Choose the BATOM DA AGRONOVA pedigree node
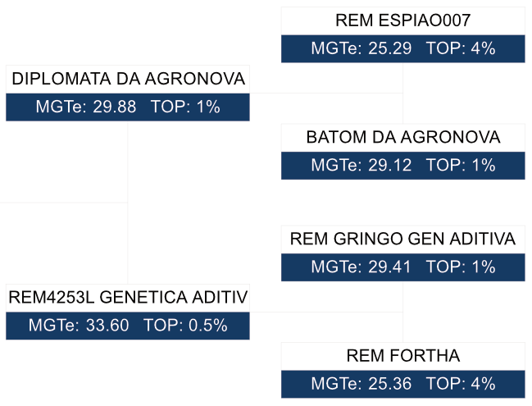The height and width of the screenshot is (406, 532). (x=402, y=137)
